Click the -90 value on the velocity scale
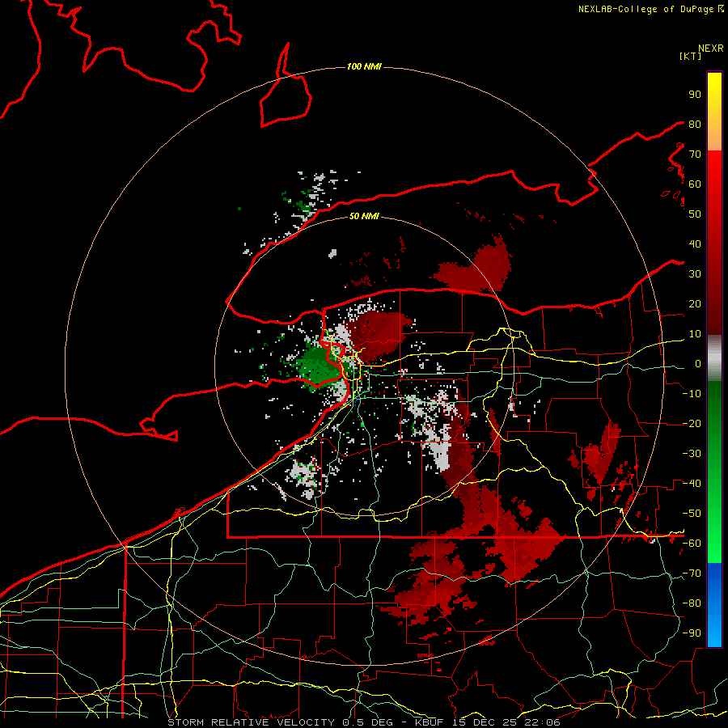This screenshot has height=728, width=728. [x=692, y=633]
